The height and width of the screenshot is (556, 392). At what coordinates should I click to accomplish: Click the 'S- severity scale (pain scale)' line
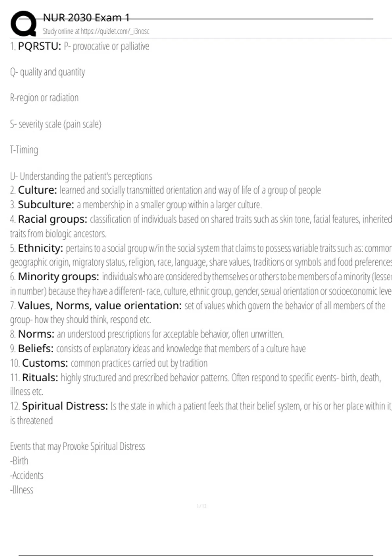(56, 124)
